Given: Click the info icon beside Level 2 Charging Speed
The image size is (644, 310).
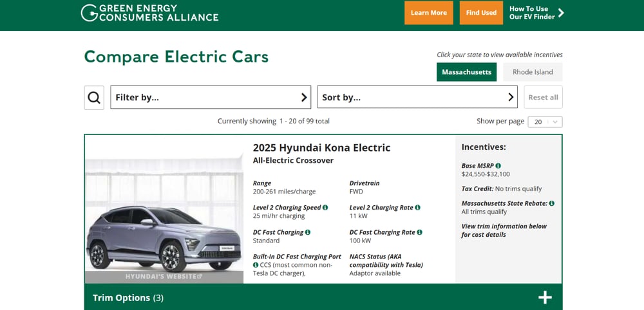Looking at the screenshot, I should 325,208.
